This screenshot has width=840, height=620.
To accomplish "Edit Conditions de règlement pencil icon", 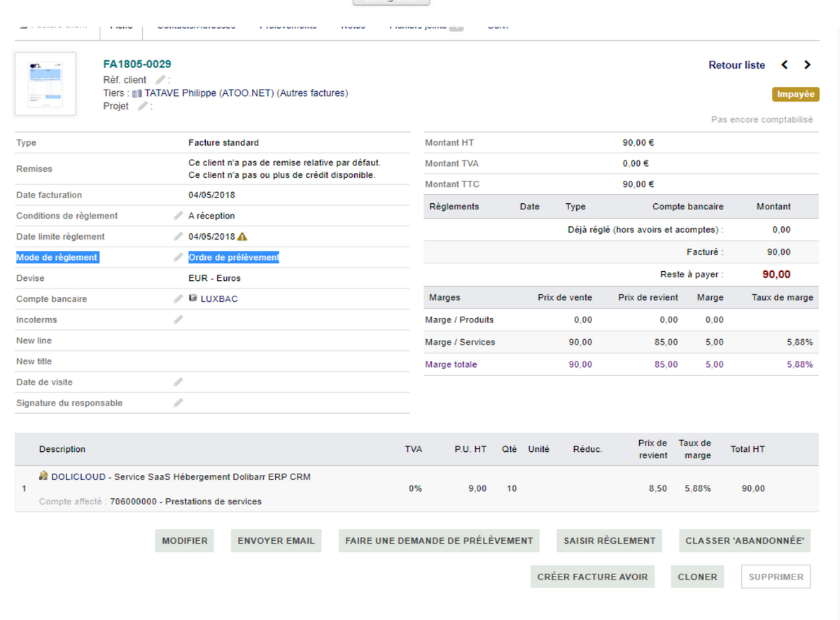I will point(178,216).
